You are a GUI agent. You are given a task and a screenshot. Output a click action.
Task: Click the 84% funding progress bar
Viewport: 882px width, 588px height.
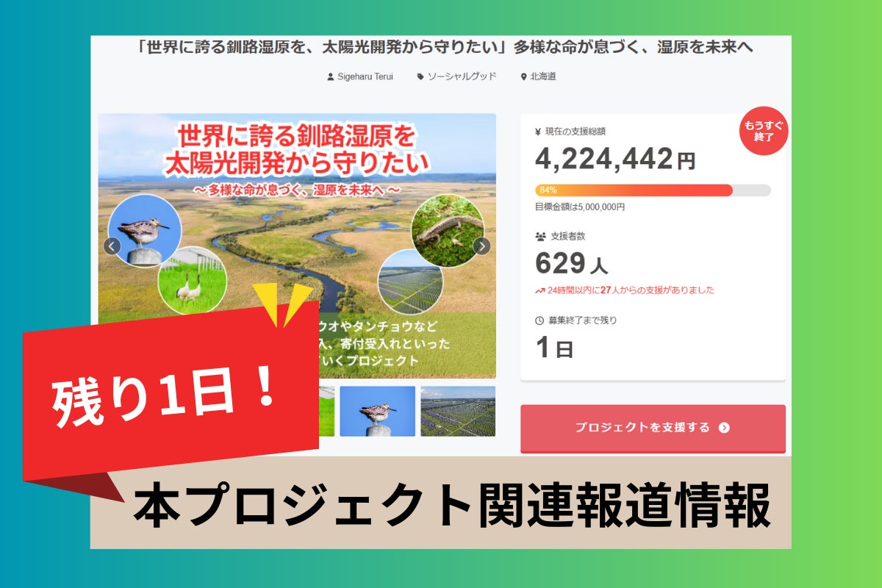(x=653, y=190)
